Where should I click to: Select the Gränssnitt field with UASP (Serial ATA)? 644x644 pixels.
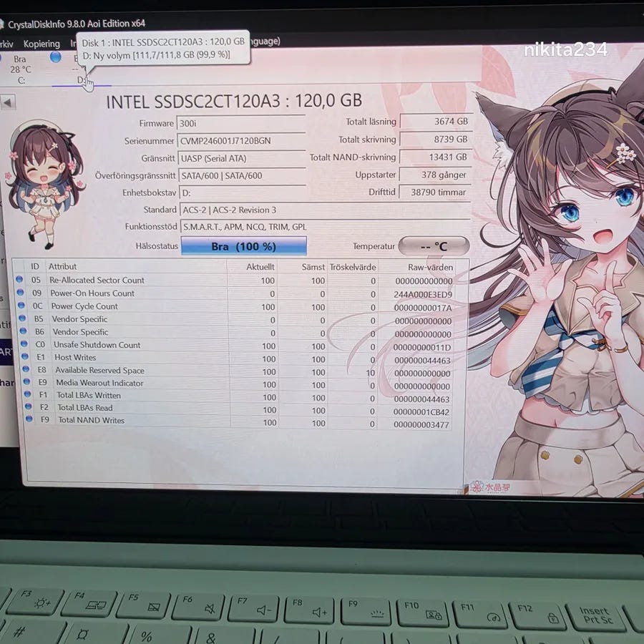coord(243,159)
